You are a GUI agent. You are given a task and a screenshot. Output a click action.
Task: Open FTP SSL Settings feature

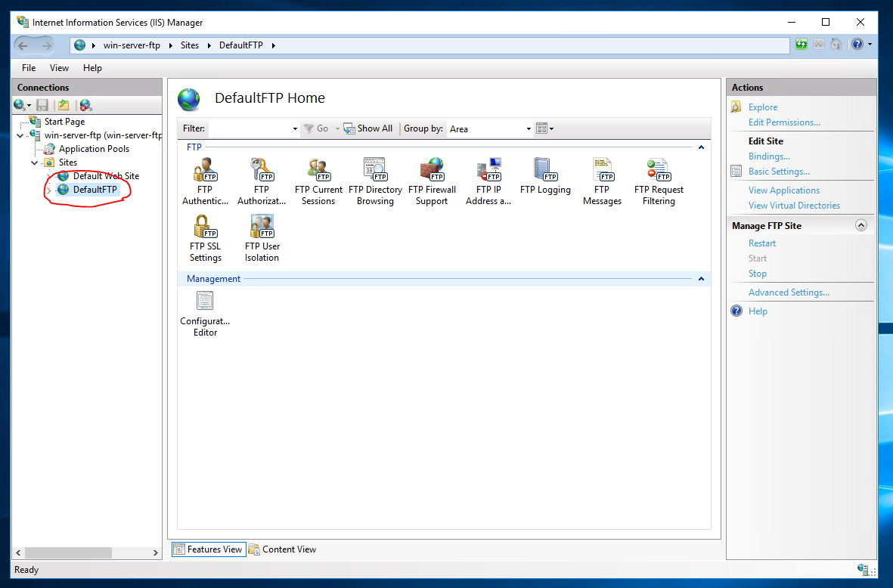point(205,239)
